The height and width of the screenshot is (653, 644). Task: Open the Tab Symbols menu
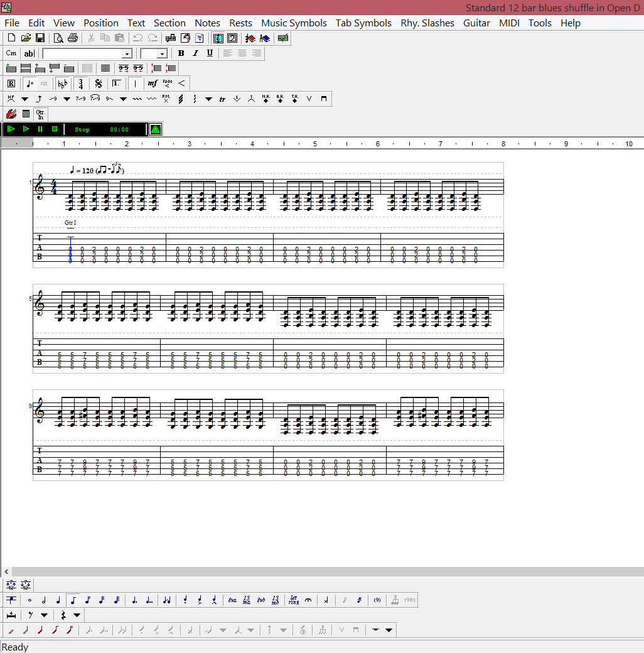363,23
